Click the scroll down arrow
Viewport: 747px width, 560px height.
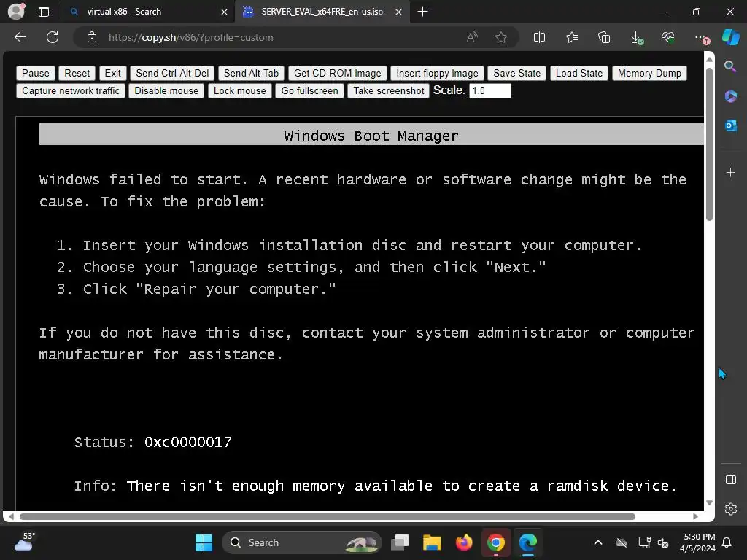(709, 502)
